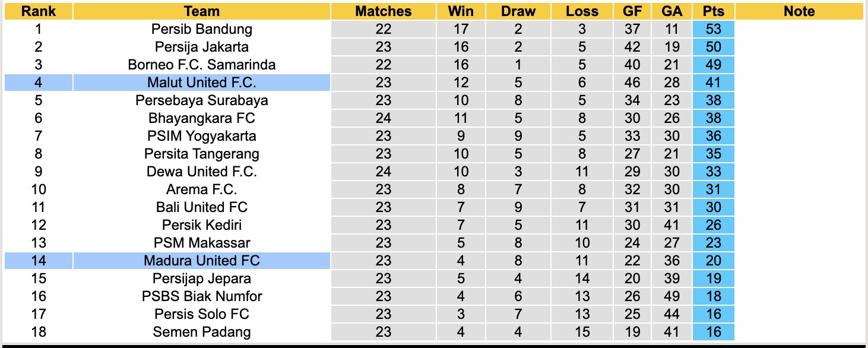Click the highlighted Madura United FC name
This screenshot has width=868, height=348.
pos(201,261)
